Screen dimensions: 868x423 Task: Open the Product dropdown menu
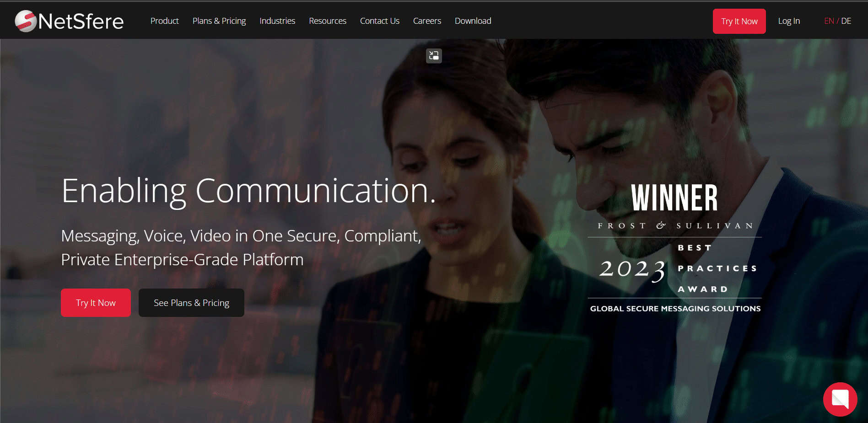coord(164,21)
